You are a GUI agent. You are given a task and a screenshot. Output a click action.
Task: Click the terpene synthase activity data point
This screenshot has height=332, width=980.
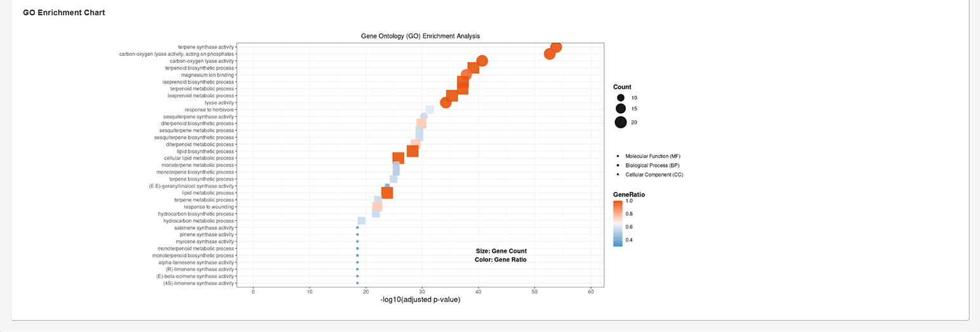click(556, 47)
